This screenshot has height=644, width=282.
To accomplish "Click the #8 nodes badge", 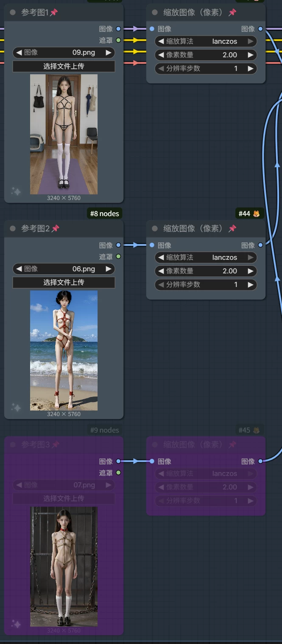I will pos(105,214).
